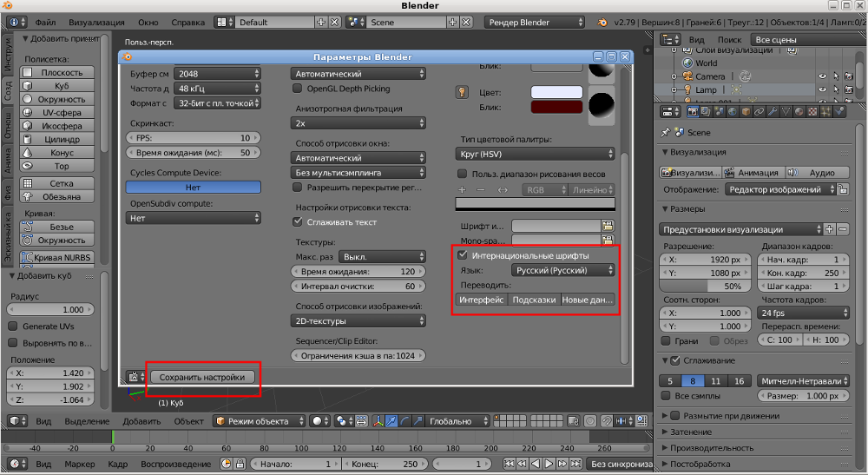Enable the OpenGL Depth Picking checkbox
Screen dimensions: 868x475
pos(297,89)
